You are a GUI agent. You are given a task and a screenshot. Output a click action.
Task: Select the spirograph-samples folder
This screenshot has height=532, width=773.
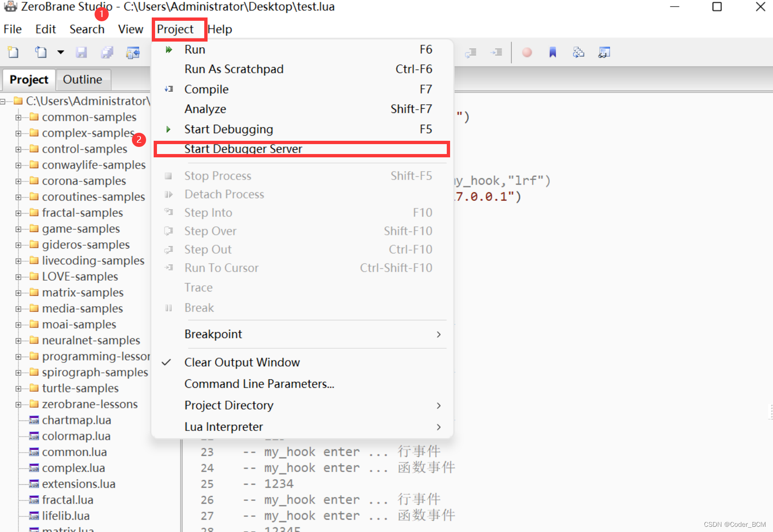pos(95,372)
